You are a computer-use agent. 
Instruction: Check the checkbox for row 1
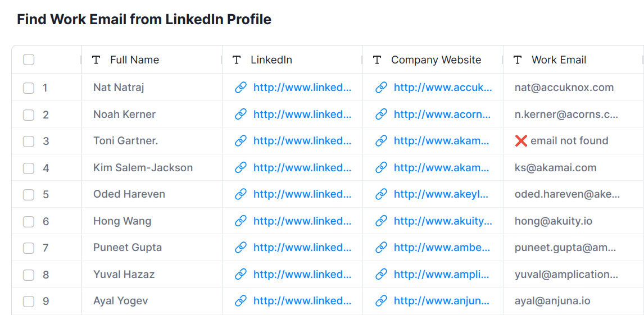tap(29, 88)
